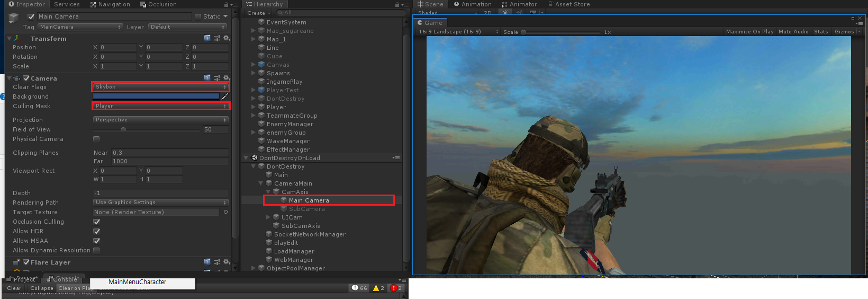The width and height of the screenshot is (868, 299).
Task: Expand the UICam hierarchy node
Action: pos(268,217)
